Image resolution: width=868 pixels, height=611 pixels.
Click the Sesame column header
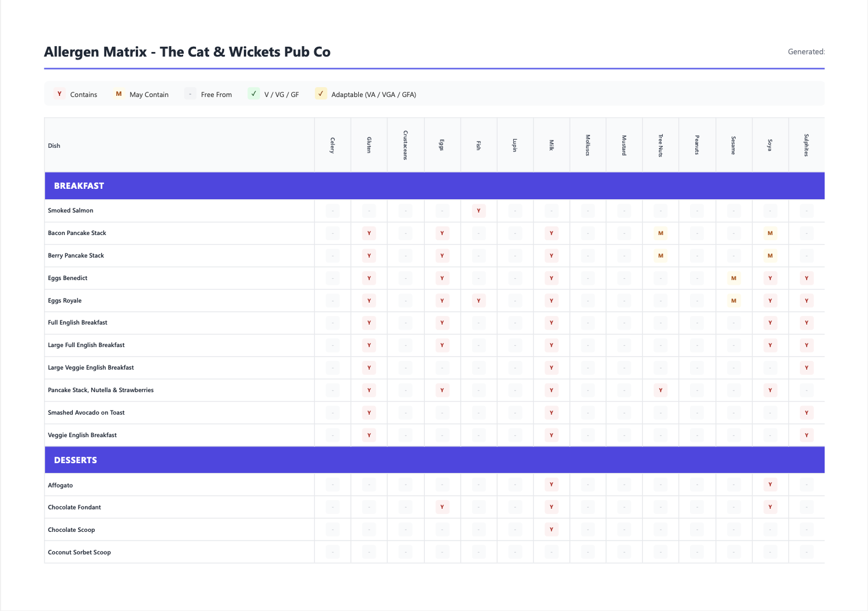point(733,146)
